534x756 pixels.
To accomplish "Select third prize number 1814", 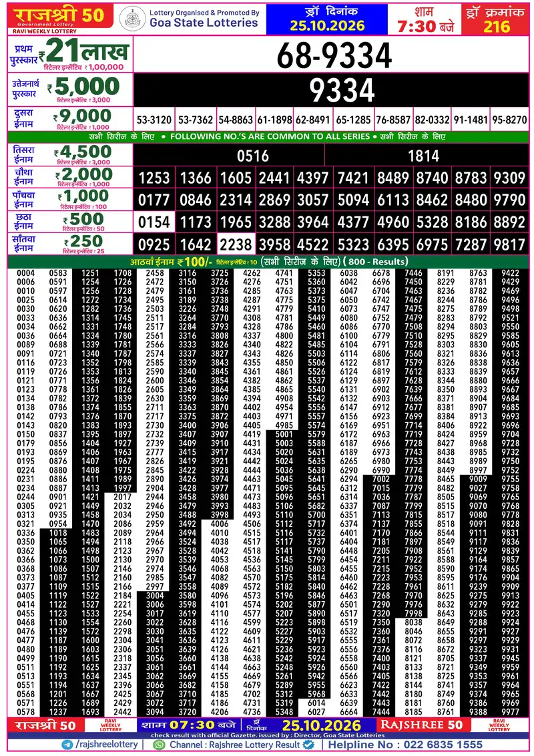I will point(423,156).
